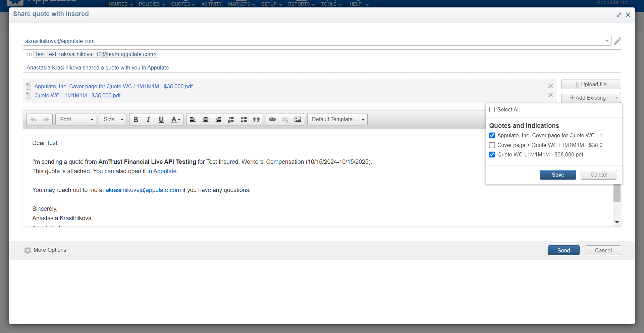Viewport: 644px width, 333px height.
Task: Open the REPORTS menu
Action: [x=301, y=4]
